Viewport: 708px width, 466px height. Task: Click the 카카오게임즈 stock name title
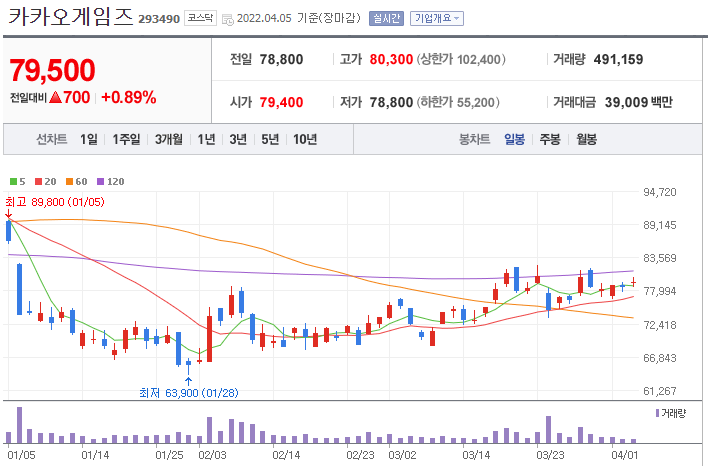[71, 16]
